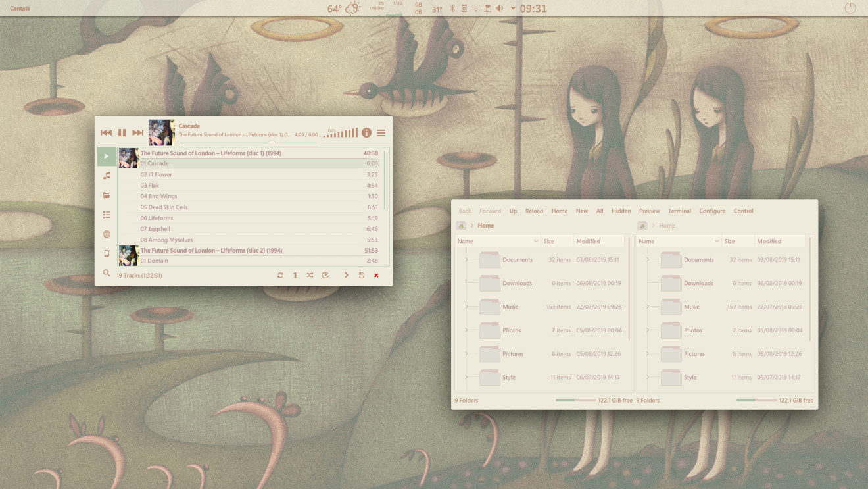
Task: Expand Pictures folder in left pane
Action: [466, 354]
